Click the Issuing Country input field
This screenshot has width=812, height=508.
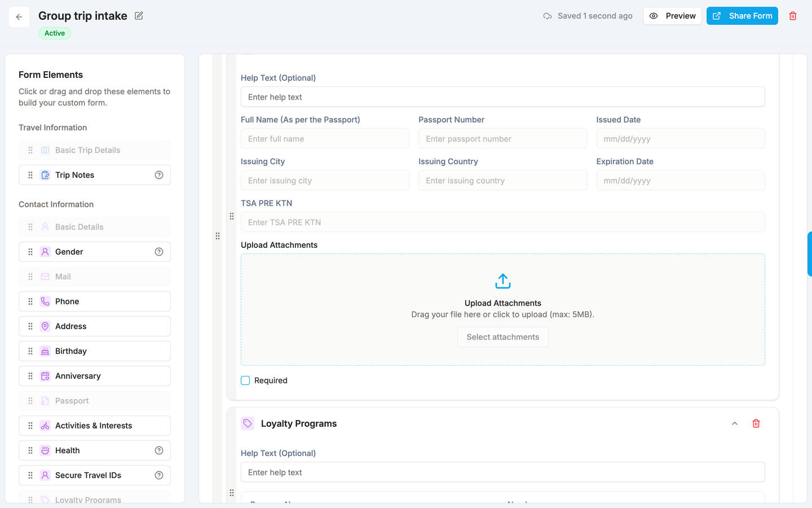[x=503, y=180]
